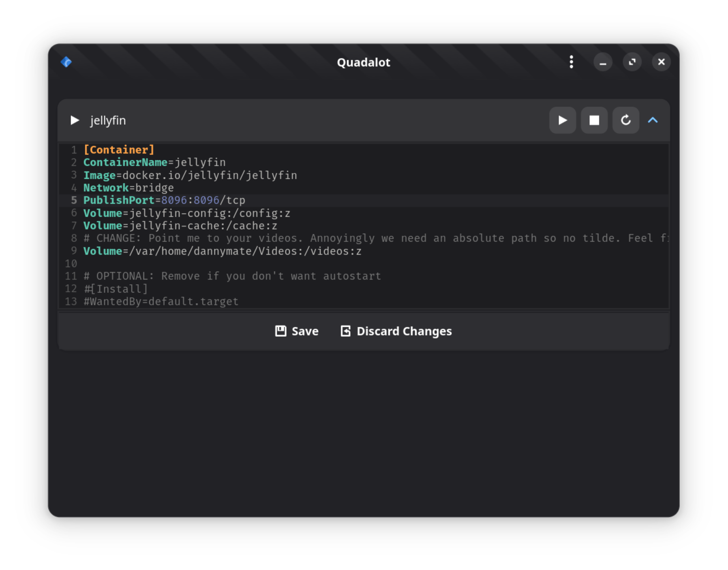
Task: Click the Volume=jellyfin-cache:/cache:z line
Action: pyautogui.click(x=180, y=226)
